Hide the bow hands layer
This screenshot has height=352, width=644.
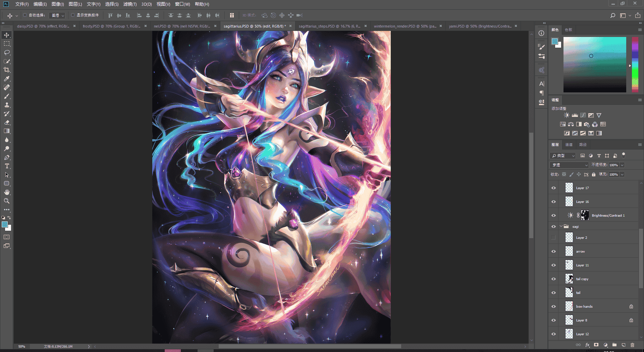(x=554, y=307)
